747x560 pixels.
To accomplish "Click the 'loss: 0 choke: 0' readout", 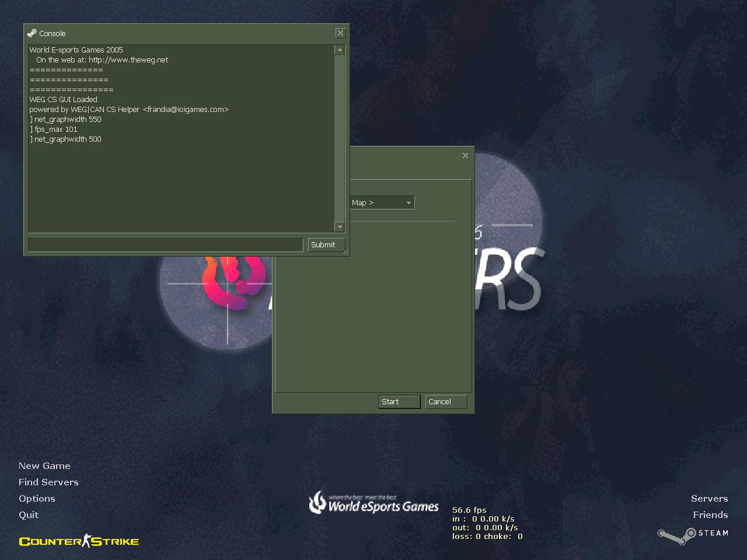I will [487, 536].
